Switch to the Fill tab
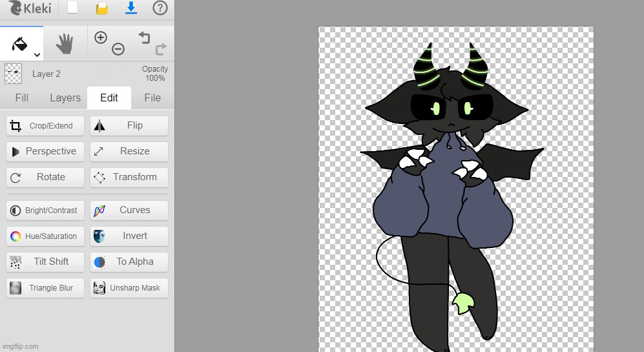 [x=21, y=98]
